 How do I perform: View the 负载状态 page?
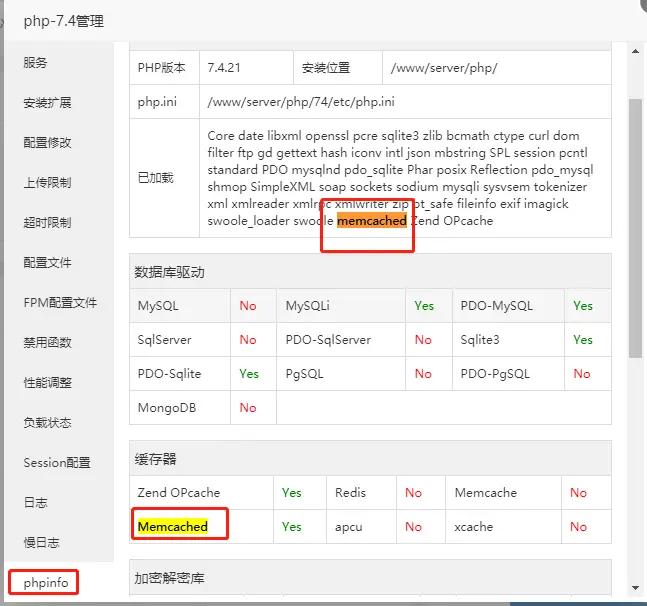click(47, 422)
